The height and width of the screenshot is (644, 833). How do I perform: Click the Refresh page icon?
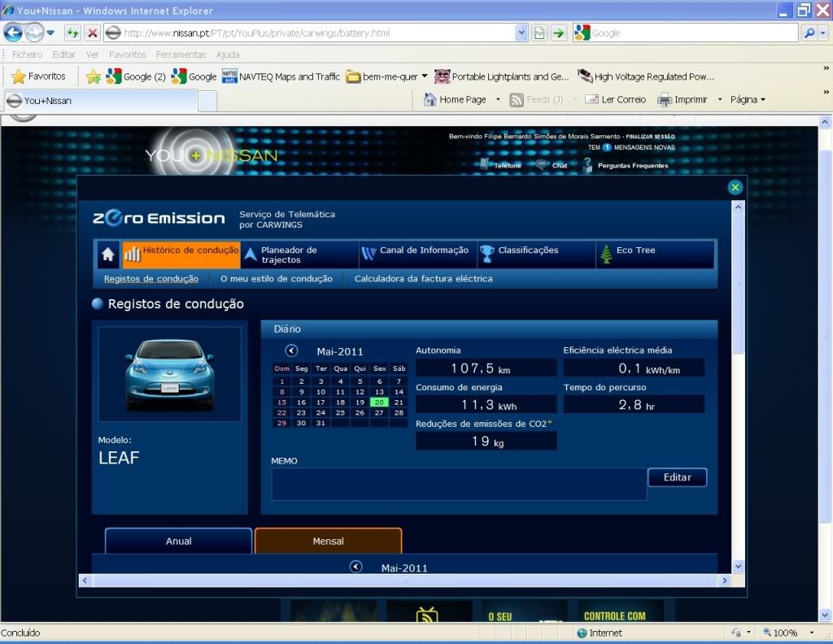point(72,33)
